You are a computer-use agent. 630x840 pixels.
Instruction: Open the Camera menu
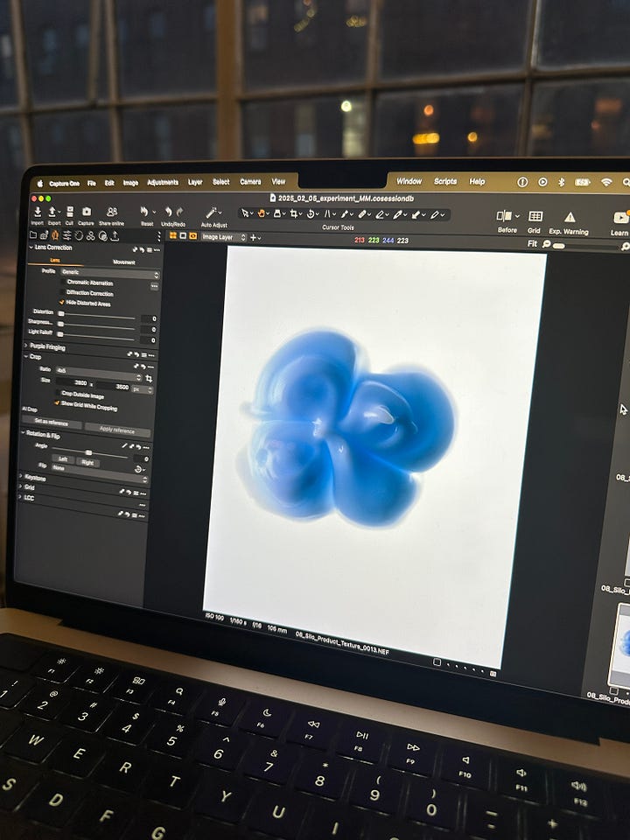point(250,182)
